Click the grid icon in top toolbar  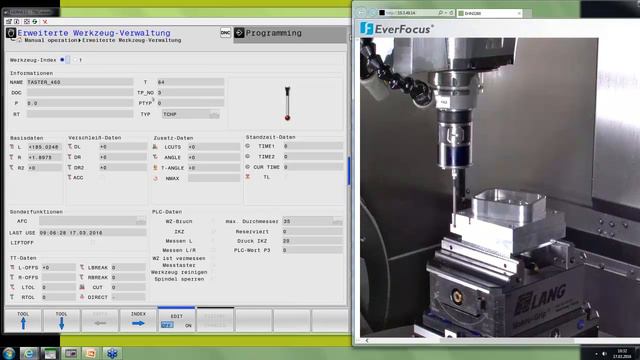click(27, 22)
